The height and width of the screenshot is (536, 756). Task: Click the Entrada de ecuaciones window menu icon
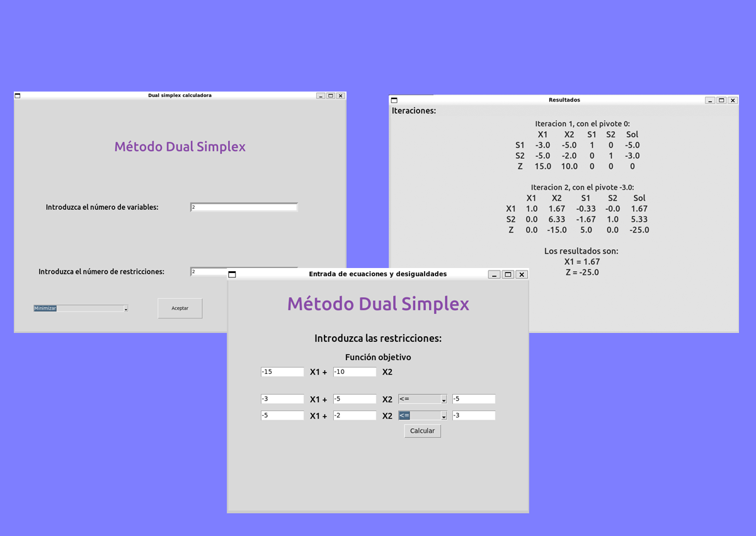click(232, 274)
